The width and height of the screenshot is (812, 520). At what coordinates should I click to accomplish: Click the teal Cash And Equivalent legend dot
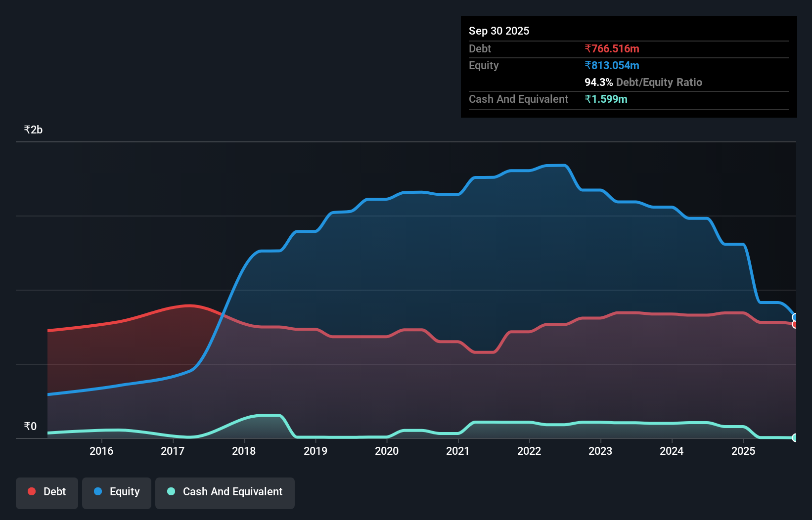171,491
